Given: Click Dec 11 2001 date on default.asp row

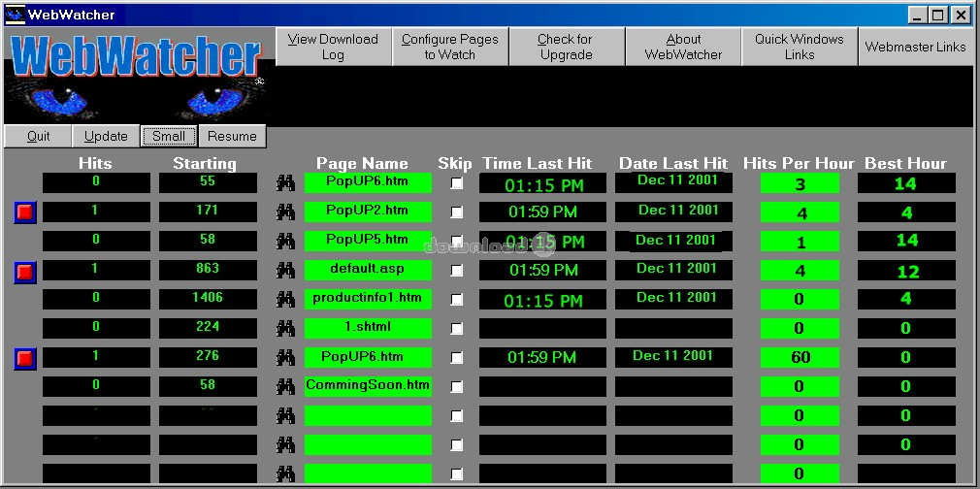Looking at the screenshot, I should pos(673,270).
